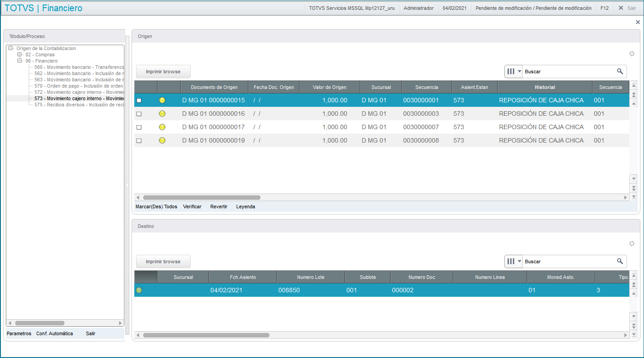Expand the 02 - Compras tree node
The width and height of the screenshot is (644, 358).
tap(20, 55)
